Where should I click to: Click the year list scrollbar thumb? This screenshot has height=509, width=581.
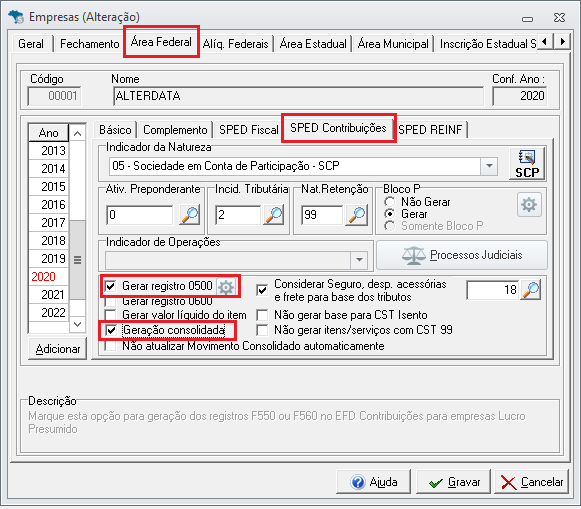tap(77, 260)
